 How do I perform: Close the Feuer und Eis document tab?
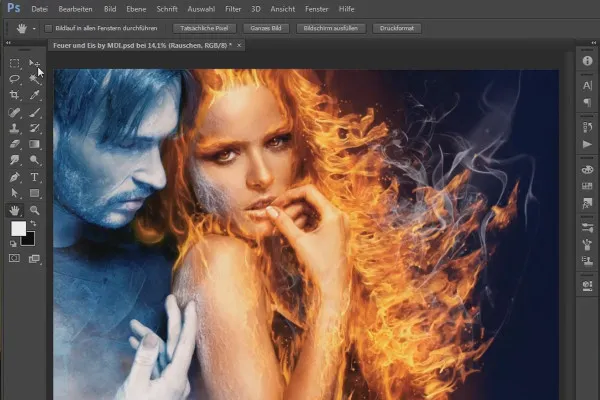point(239,46)
